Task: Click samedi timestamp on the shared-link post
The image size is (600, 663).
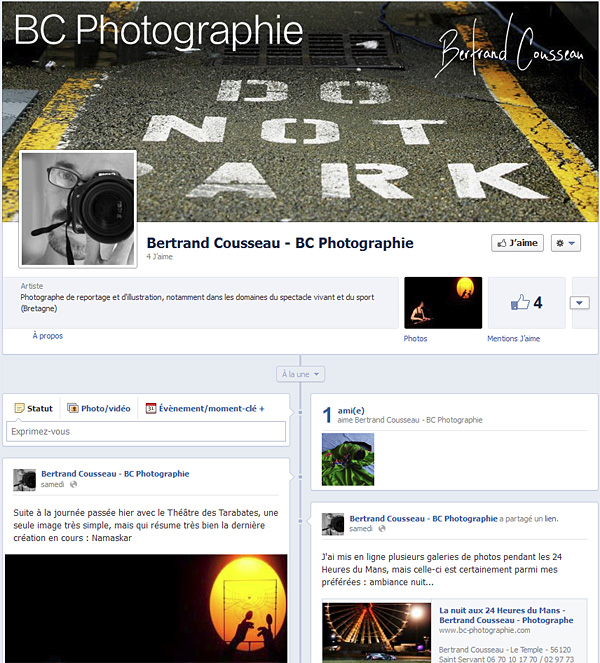Action: pos(361,529)
